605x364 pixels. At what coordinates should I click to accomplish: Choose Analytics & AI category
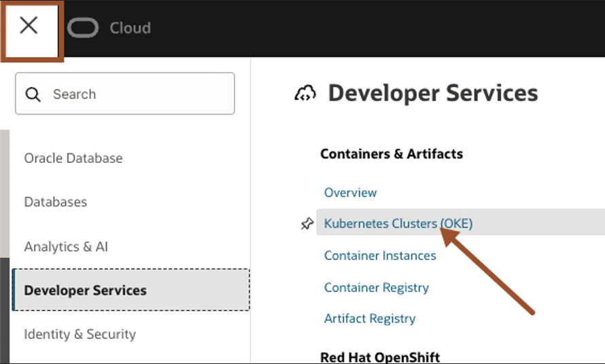(66, 247)
